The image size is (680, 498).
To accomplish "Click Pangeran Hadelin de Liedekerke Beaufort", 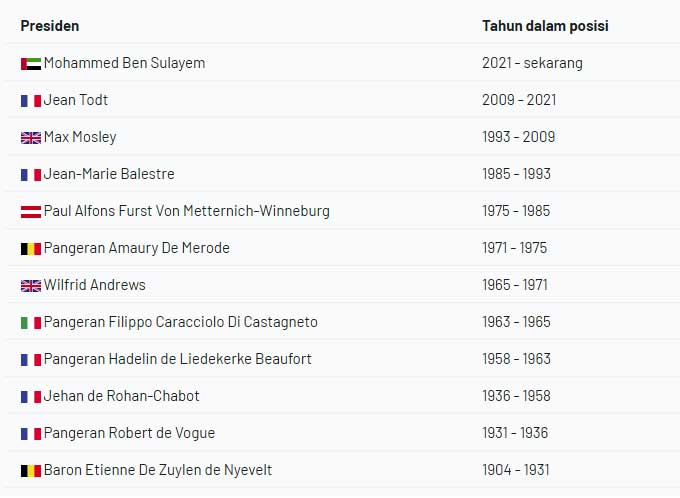I will 178,359.
